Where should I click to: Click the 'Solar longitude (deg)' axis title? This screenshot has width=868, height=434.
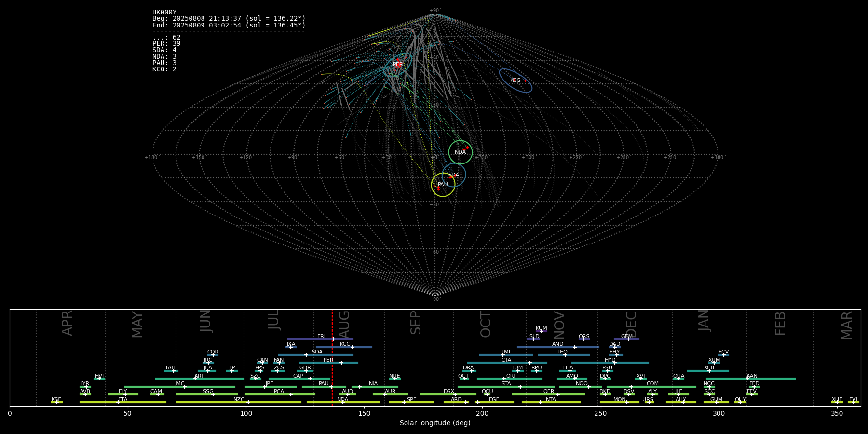pyautogui.click(x=435, y=423)
